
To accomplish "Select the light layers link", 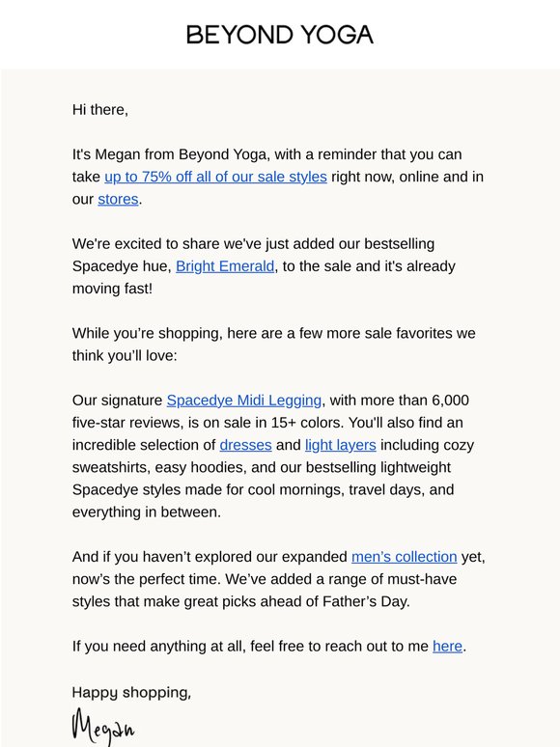I will tap(340, 445).
